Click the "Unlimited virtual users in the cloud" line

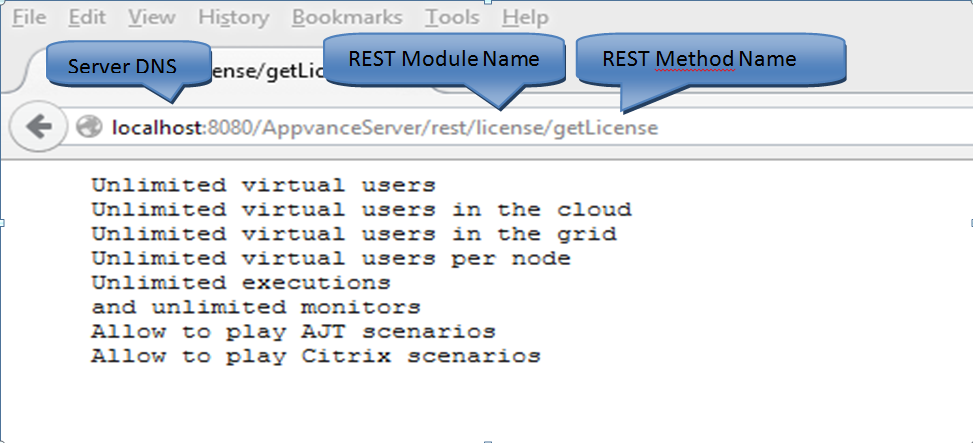(x=361, y=210)
